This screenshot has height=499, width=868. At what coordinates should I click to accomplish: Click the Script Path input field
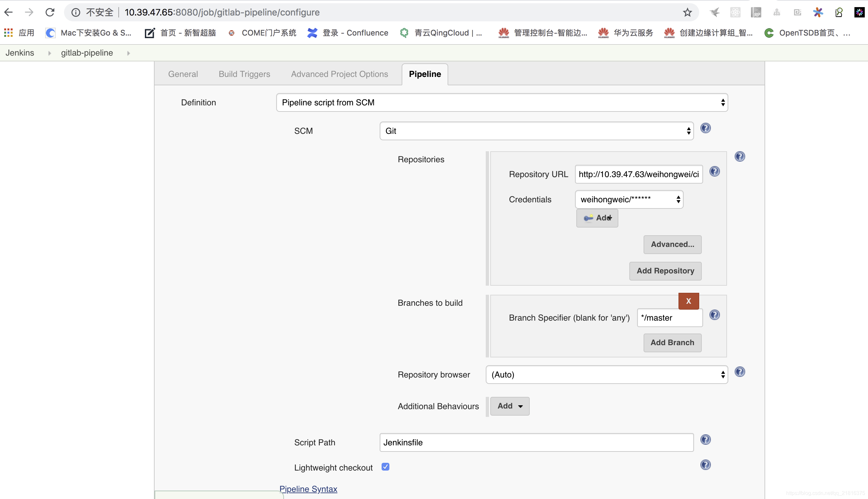pos(537,442)
